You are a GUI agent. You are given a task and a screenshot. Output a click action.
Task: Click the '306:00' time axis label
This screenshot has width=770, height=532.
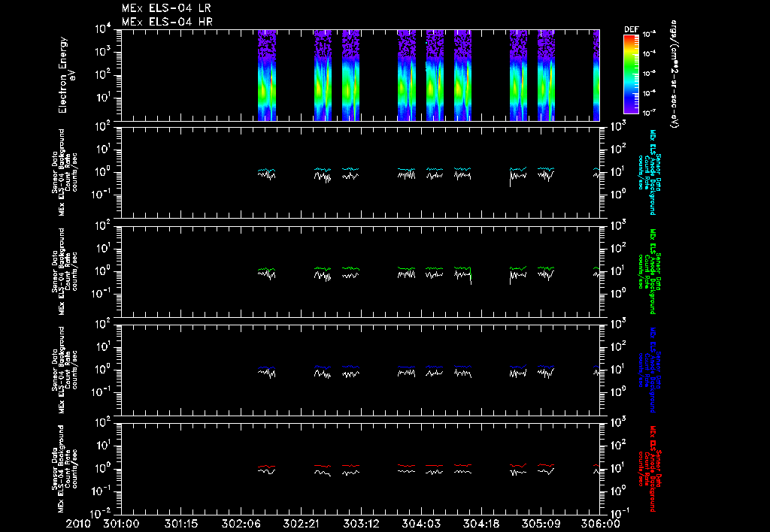601,524
